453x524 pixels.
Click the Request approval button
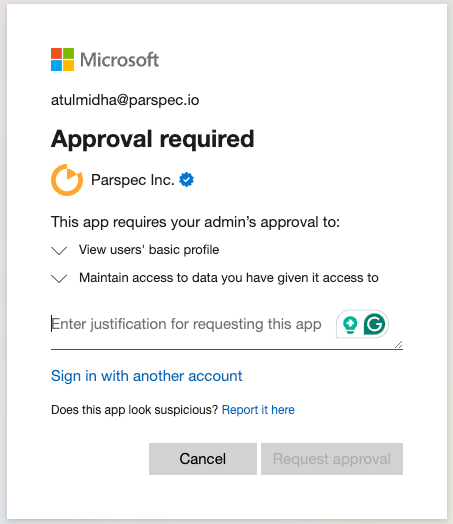pos(332,459)
